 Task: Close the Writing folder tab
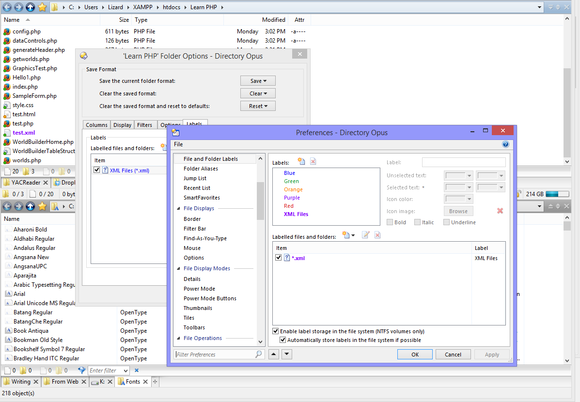click(x=36, y=381)
